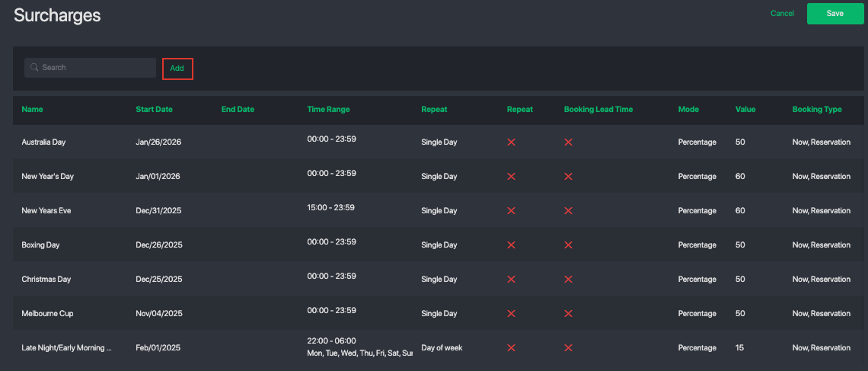Click Percentage in the Boxing Day row
868x371 pixels.
pos(697,245)
